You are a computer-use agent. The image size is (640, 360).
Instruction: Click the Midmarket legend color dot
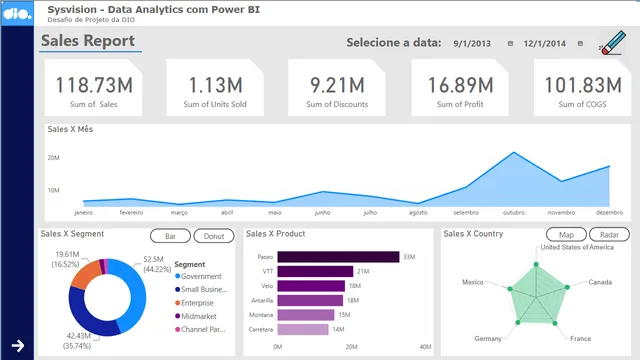[178, 316]
